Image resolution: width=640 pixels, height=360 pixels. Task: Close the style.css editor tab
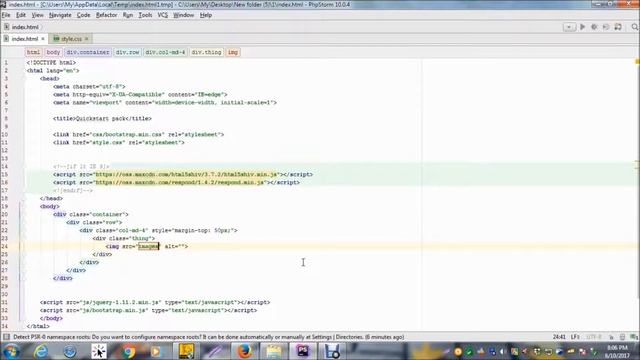pos(87,39)
